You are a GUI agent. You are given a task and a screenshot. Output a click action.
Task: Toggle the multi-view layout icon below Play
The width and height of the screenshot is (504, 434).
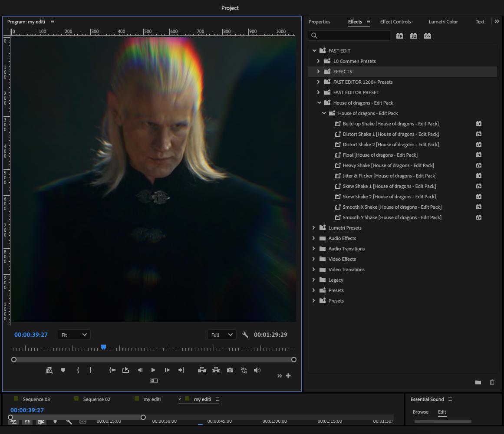point(154,381)
